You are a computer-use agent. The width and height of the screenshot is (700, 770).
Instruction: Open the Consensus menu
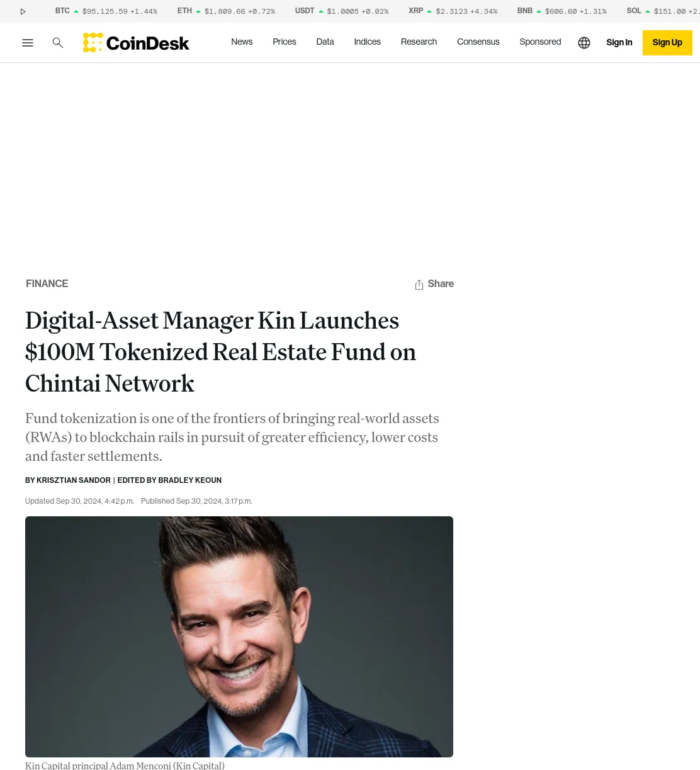pos(478,42)
